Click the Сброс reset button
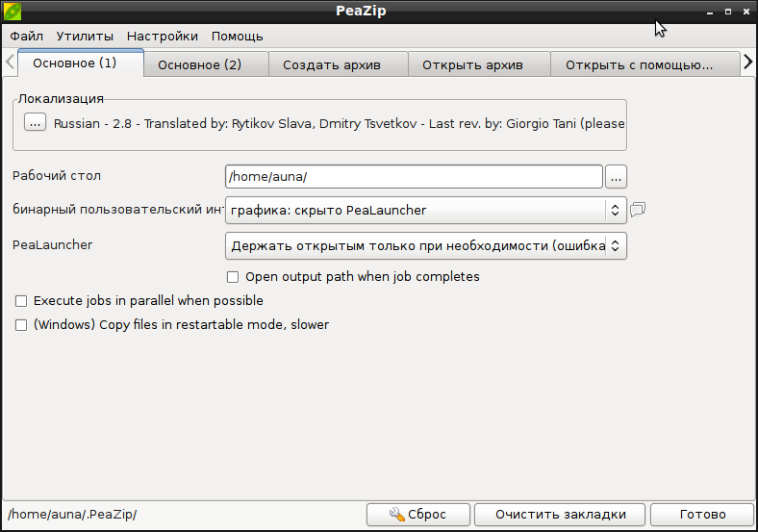The image size is (758, 532). tap(418, 514)
